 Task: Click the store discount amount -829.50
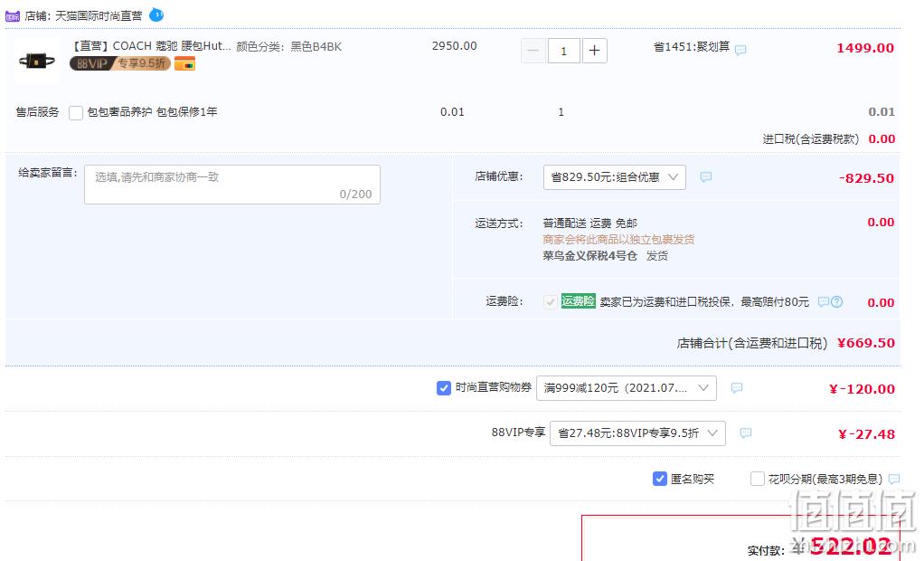866,178
